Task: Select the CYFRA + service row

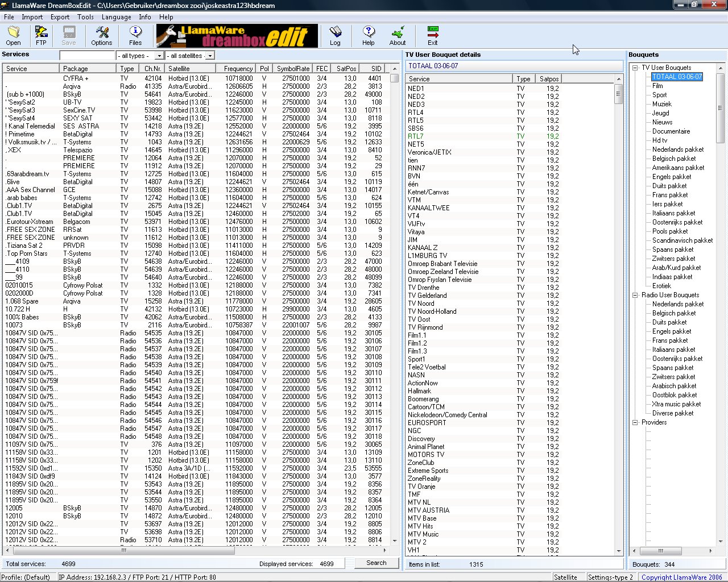Action: coord(196,78)
